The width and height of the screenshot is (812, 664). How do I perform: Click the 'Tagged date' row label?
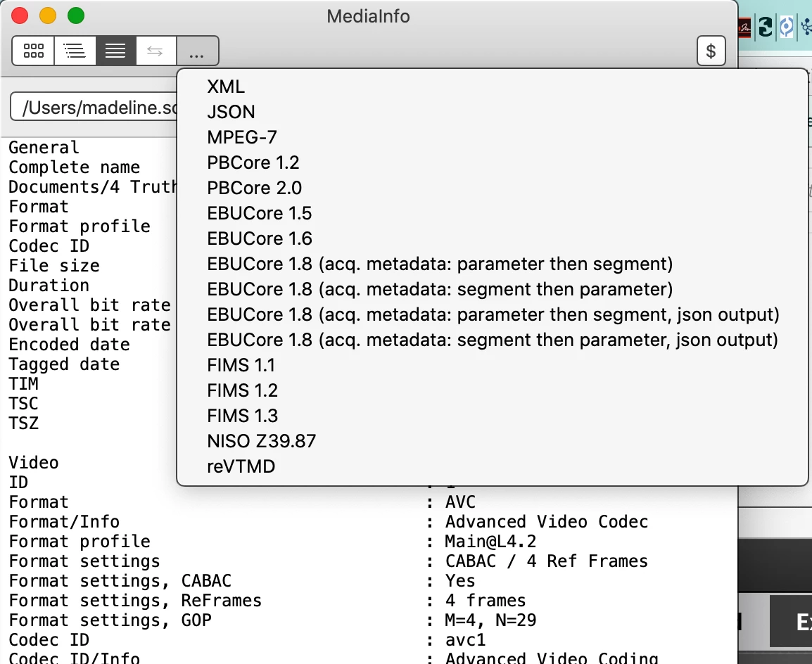(64, 364)
